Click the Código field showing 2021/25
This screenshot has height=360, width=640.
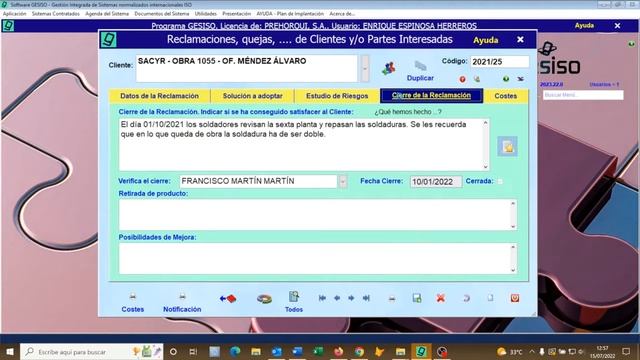coord(499,62)
